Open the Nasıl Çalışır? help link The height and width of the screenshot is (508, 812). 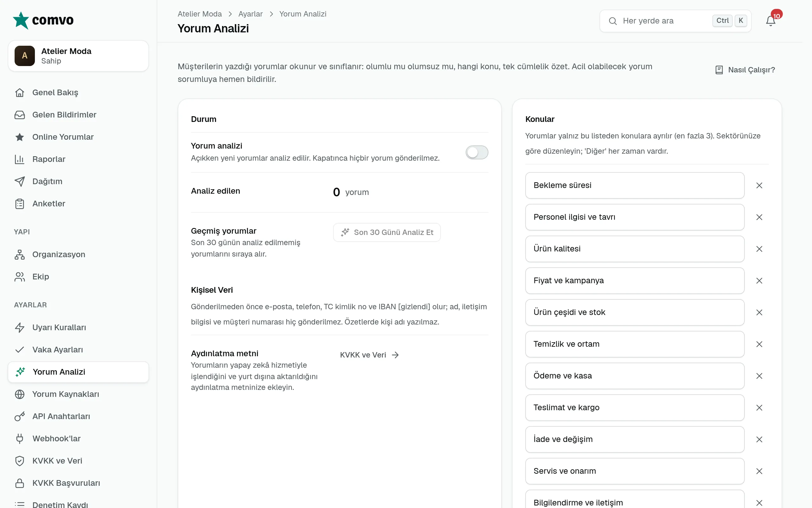pyautogui.click(x=745, y=70)
